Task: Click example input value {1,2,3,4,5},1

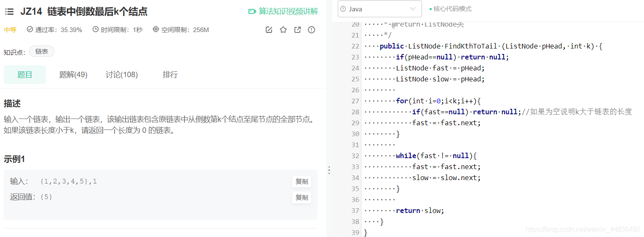Action: tap(69, 182)
